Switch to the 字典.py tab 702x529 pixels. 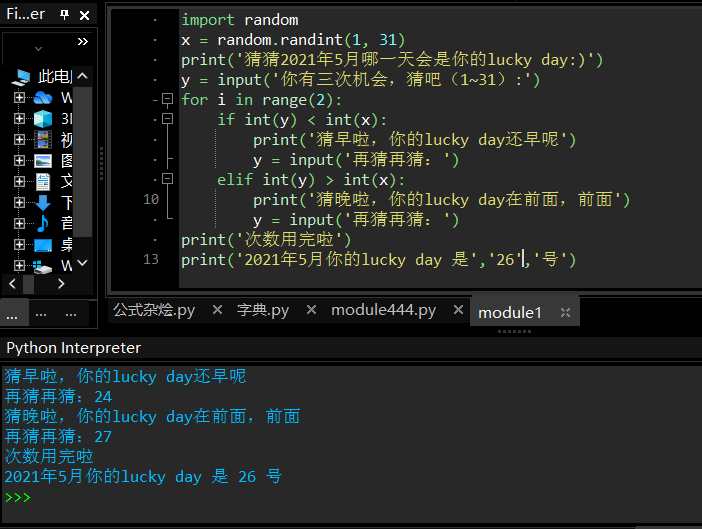coord(262,310)
